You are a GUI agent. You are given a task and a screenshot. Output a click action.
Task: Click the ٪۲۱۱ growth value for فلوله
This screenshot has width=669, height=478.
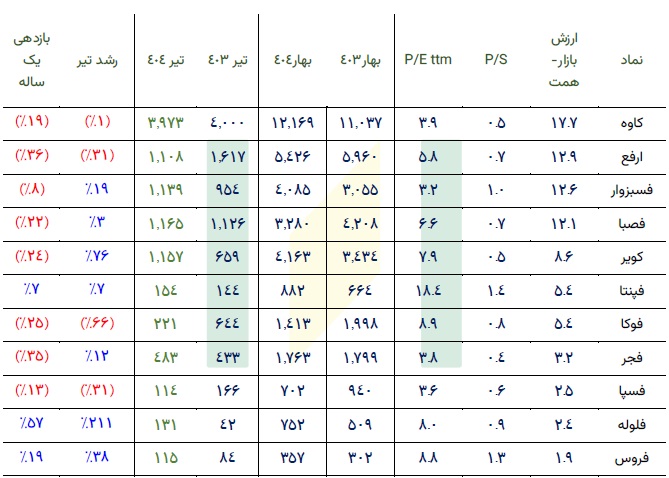(96, 423)
